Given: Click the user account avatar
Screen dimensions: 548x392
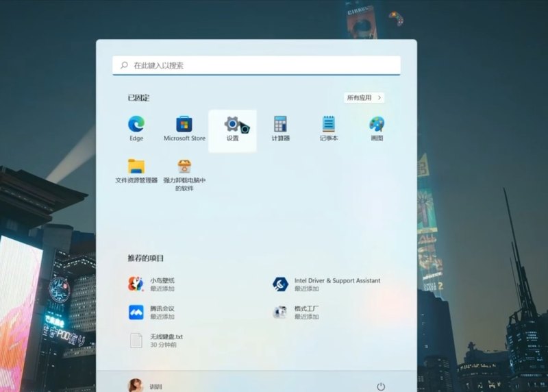Looking at the screenshot, I should [x=136, y=385].
